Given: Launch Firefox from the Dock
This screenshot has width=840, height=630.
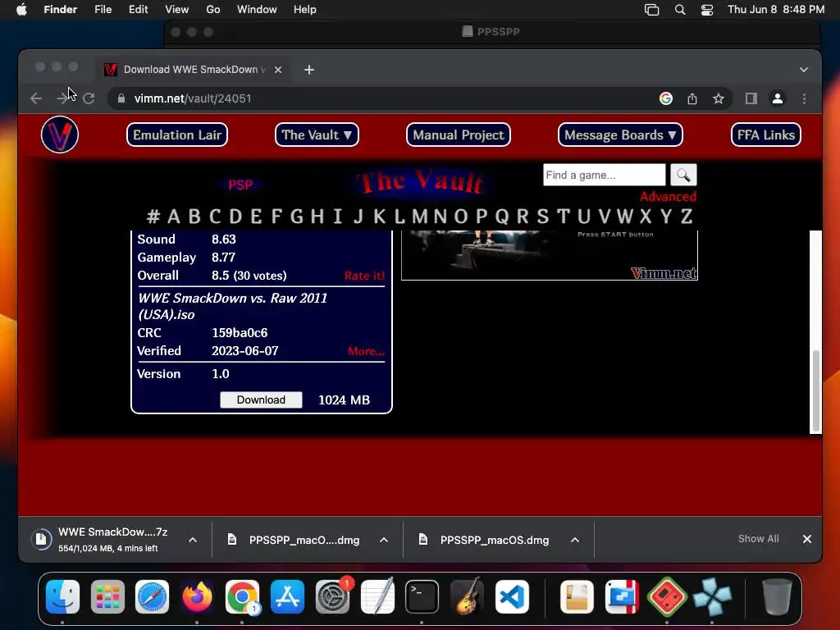Looking at the screenshot, I should 197,596.
